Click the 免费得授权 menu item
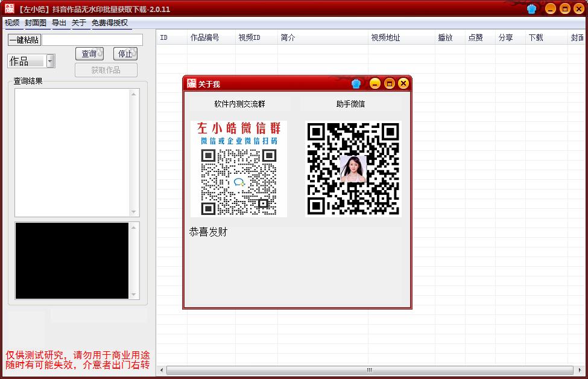 coord(109,23)
